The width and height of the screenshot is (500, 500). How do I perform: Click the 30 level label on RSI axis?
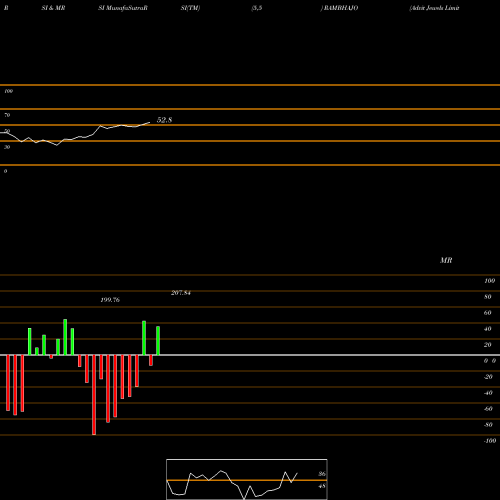coord(7,147)
